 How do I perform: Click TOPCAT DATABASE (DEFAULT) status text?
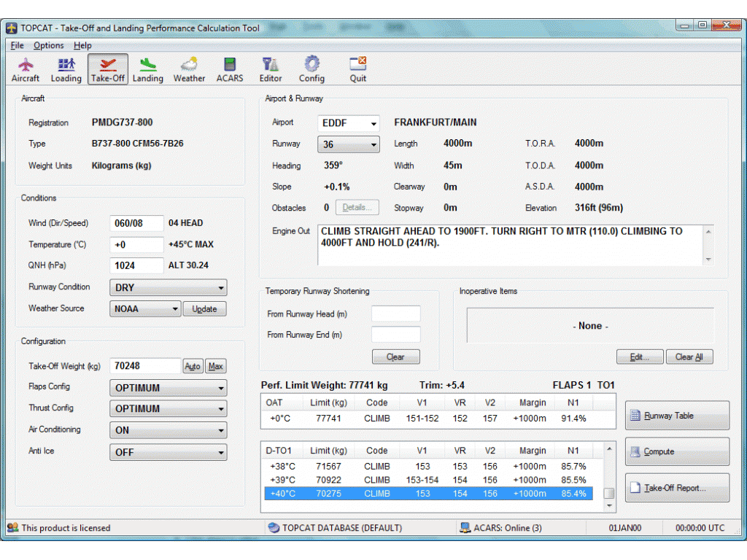click(342, 528)
